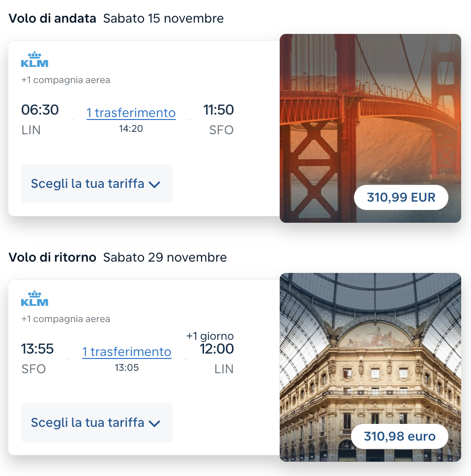Image resolution: width=471 pixels, height=476 pixels.
Task: Click the 'Volo di ritorno' heading
Action: 53,257
